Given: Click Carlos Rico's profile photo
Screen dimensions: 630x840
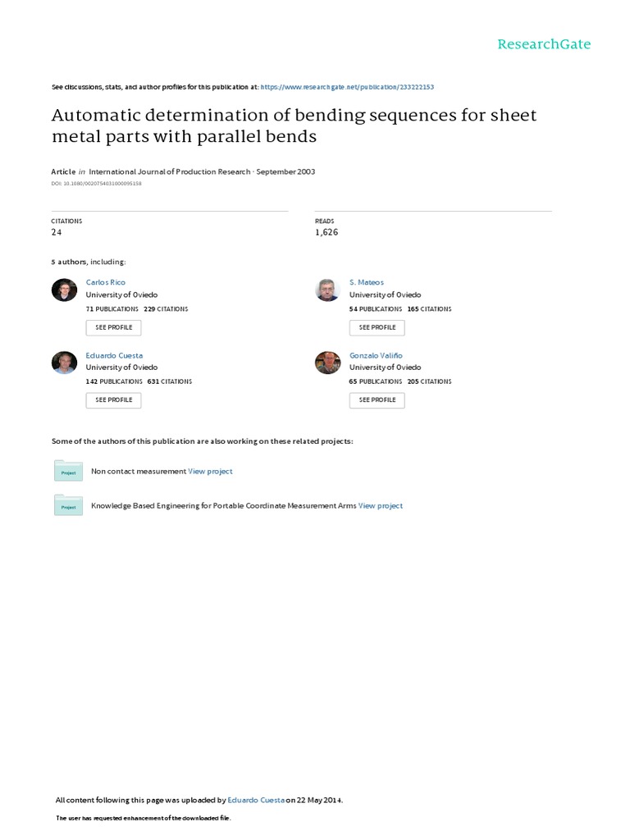Looking at the screenshot, I should (64, 290).
